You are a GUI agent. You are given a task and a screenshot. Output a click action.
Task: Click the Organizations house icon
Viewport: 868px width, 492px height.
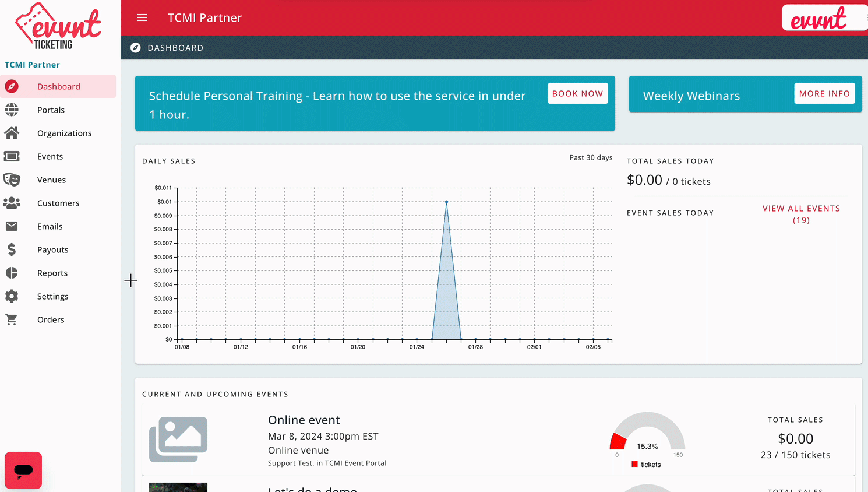click(x=12, y=133)
